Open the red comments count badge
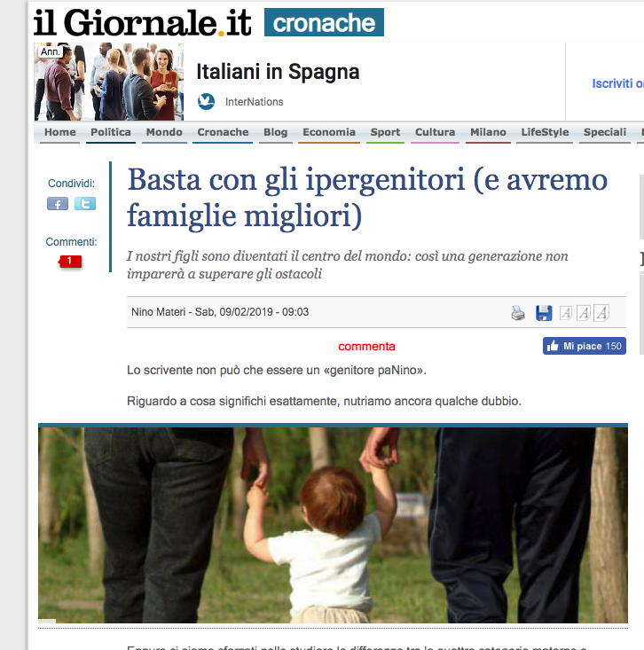Image resolution: width=644 pixels, height=650 pixels. tap(70, 262)
